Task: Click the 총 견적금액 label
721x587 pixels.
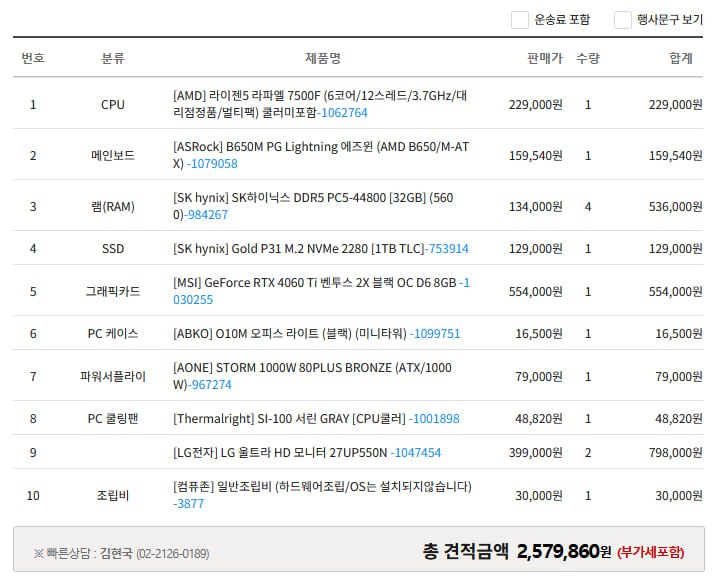Action: point(465,551)
